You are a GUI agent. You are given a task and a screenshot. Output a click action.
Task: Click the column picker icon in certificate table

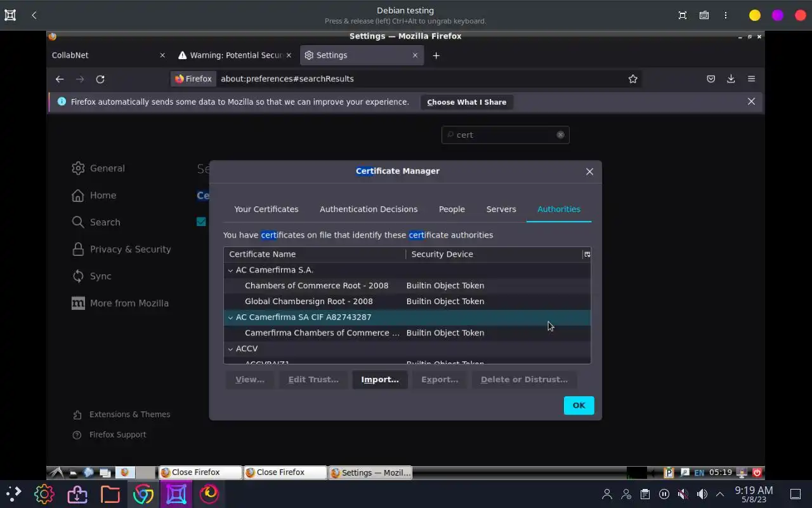pos(587,254)
